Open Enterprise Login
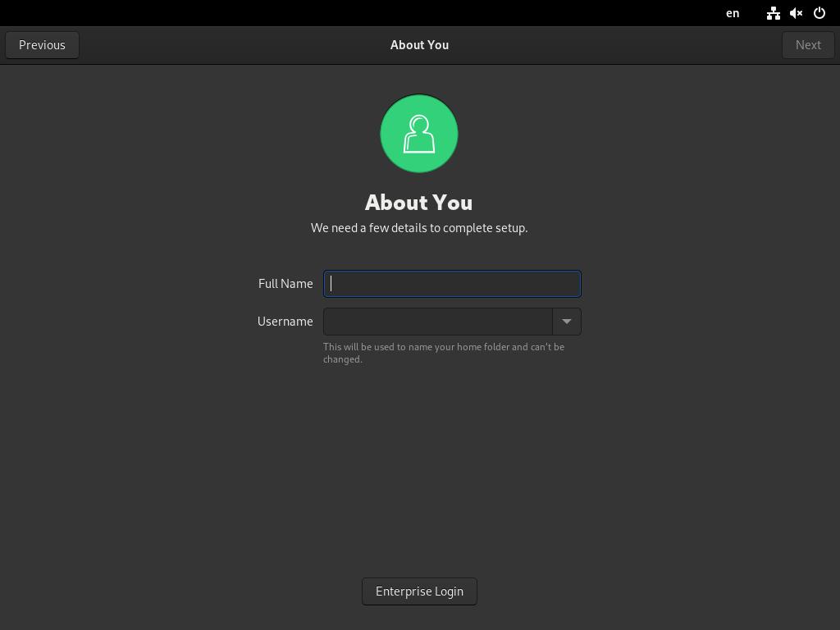The height and width of the screenshot is (630, 840). click(419, 591)
